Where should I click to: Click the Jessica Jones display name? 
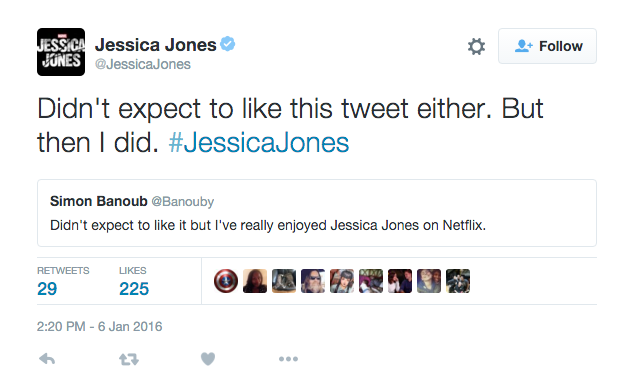coord(155,44)
